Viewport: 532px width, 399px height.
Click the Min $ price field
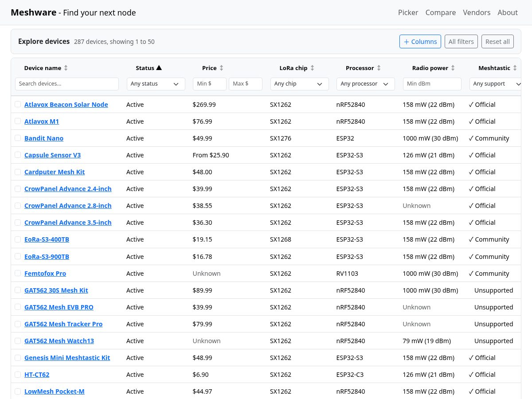tap(210, 84)
